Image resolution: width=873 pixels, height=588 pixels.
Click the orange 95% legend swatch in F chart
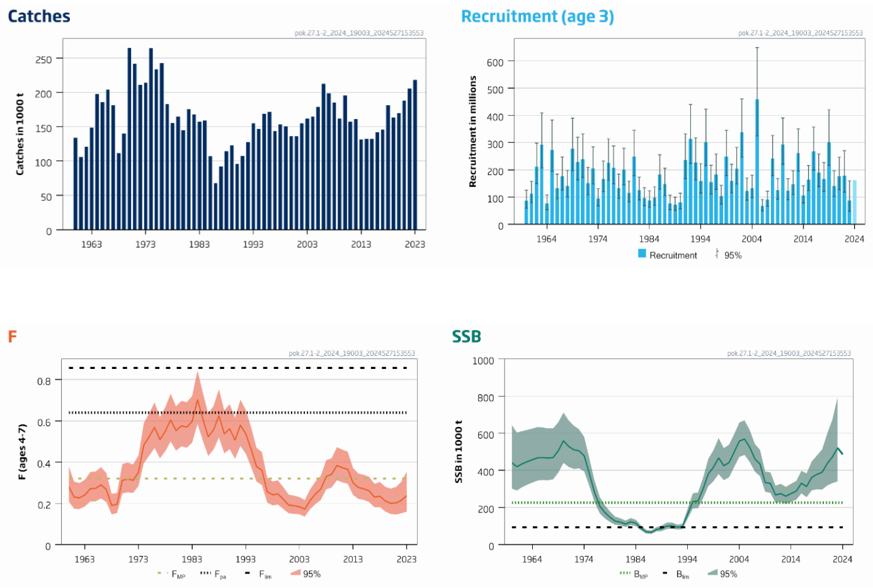tap(295, 574)
